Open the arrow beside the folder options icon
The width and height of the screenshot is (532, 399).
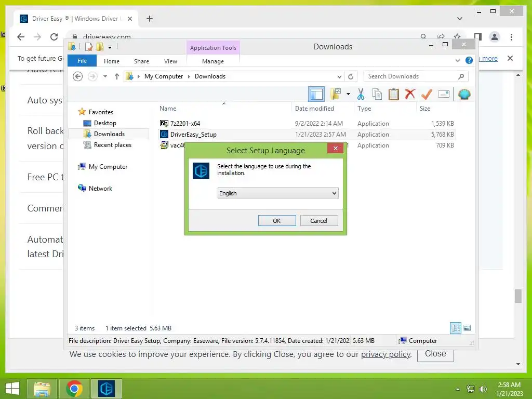click(348, 94)
